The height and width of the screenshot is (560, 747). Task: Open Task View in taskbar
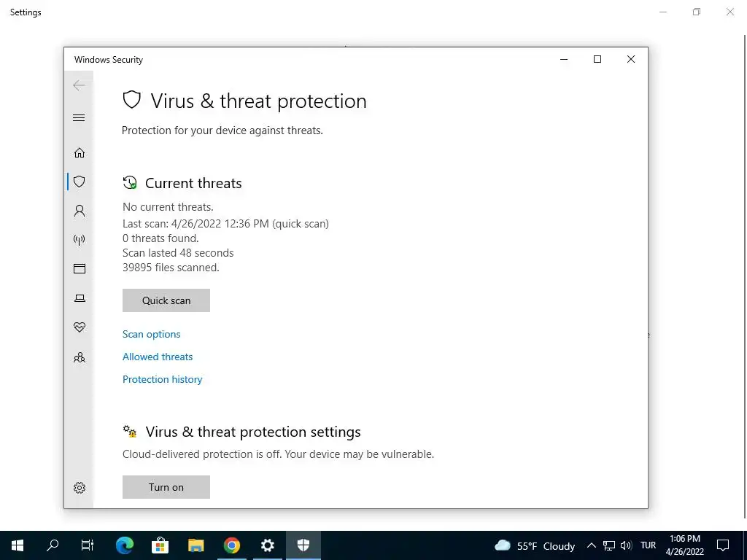click(88, 545)
